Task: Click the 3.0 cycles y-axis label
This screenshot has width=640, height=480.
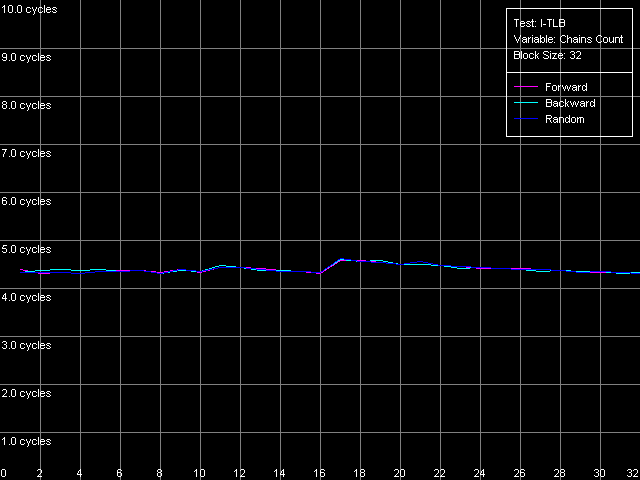Action: pos(26,345)
